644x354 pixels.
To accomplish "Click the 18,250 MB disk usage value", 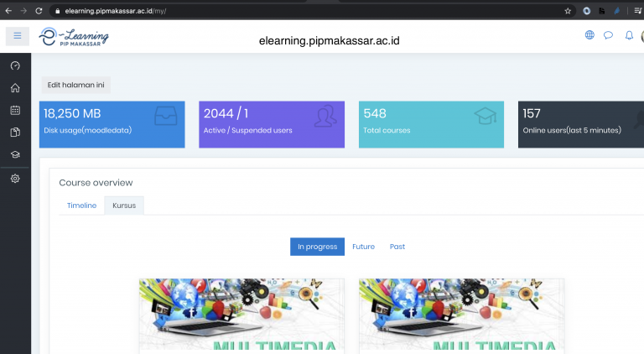I will click(72, 113).
